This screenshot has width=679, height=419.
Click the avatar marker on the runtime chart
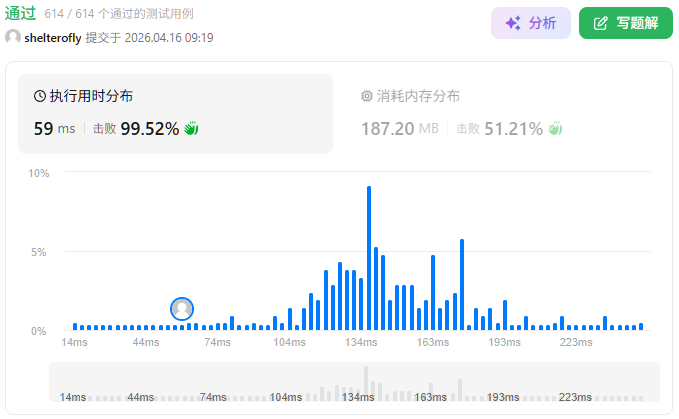[182, 309]
